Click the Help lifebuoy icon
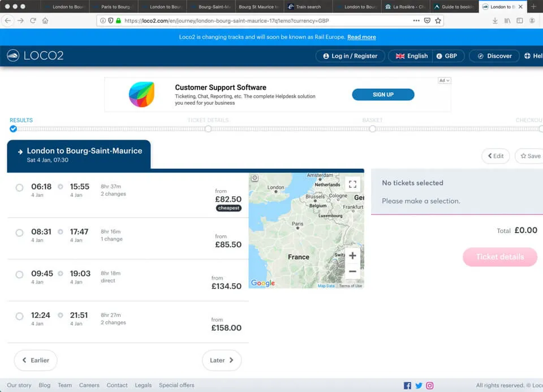This screenshot has height=392, width=543. click(527, 56)
